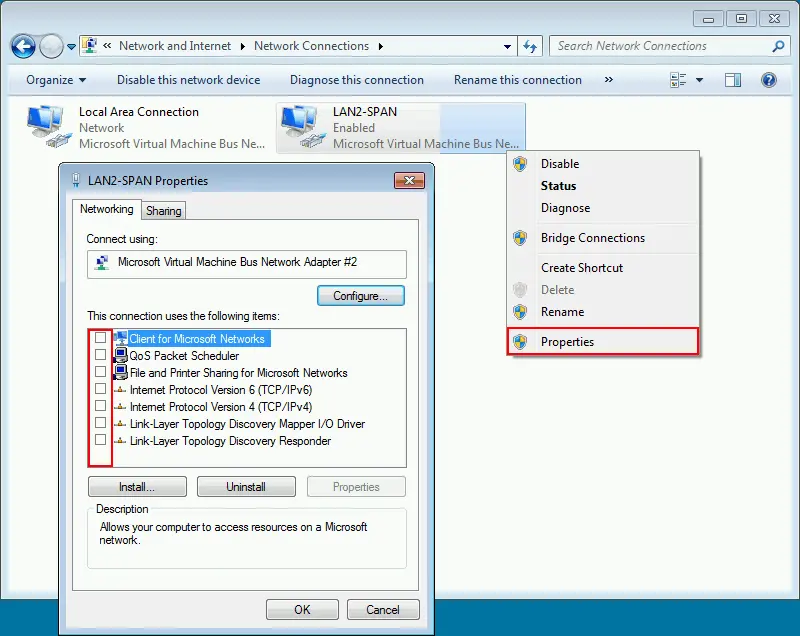Click the shield icon next to Disable
Screen dimensions: 800x636
[520, 164]
